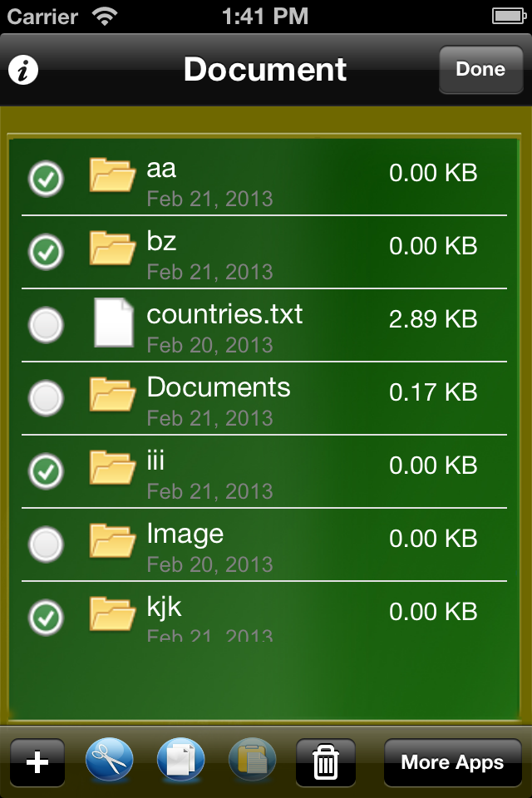Open the Image folder icon
Image resolution: width=532 pixels, height=798 pixels.
[x=112, y=541]
